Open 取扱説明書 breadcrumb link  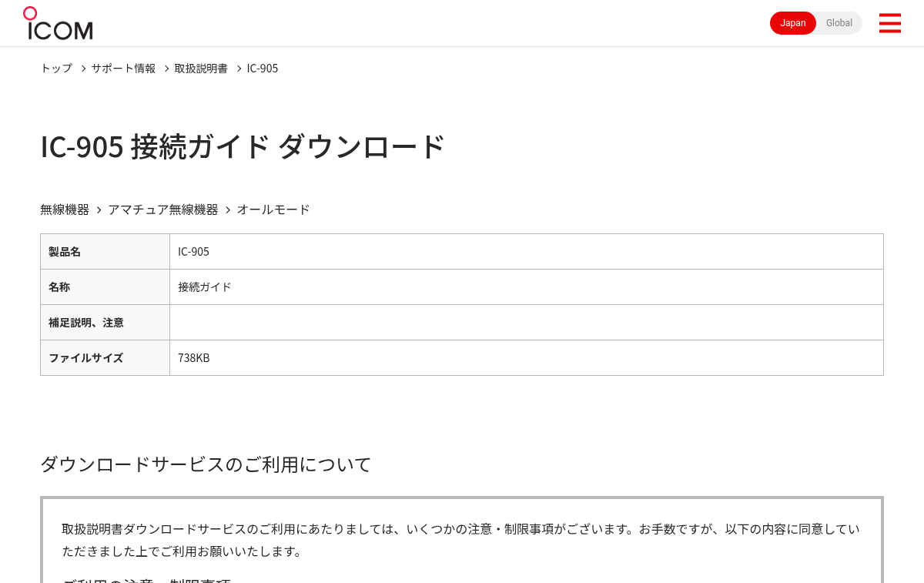click(201, 68)
